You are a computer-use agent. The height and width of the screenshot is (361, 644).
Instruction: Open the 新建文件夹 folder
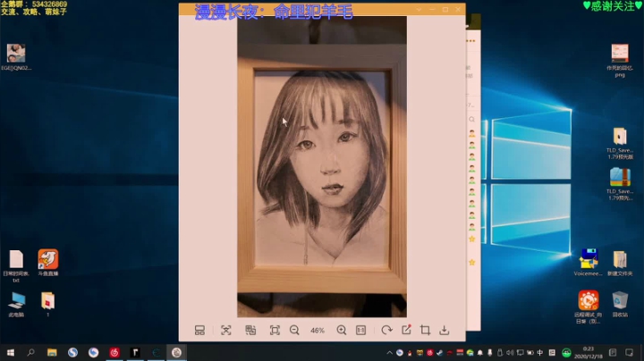(x=620, y=263)
